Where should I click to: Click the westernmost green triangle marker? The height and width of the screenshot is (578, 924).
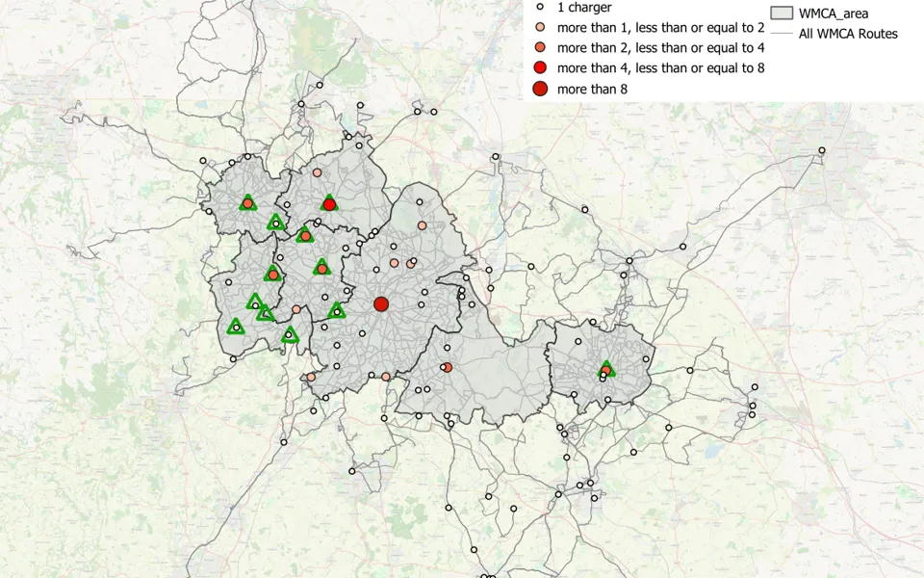(x=236, y=327)
